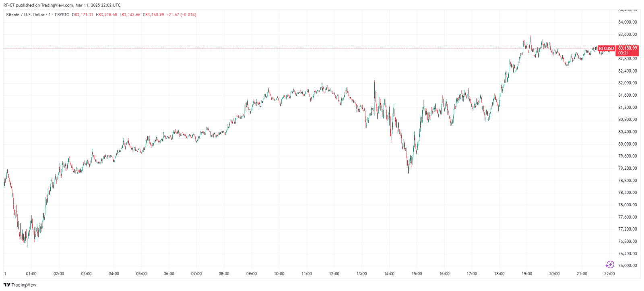Click the 04:00 time axis label
This screenshot has height=291, width=644.
pyautogui.click(x=114, y=274)
